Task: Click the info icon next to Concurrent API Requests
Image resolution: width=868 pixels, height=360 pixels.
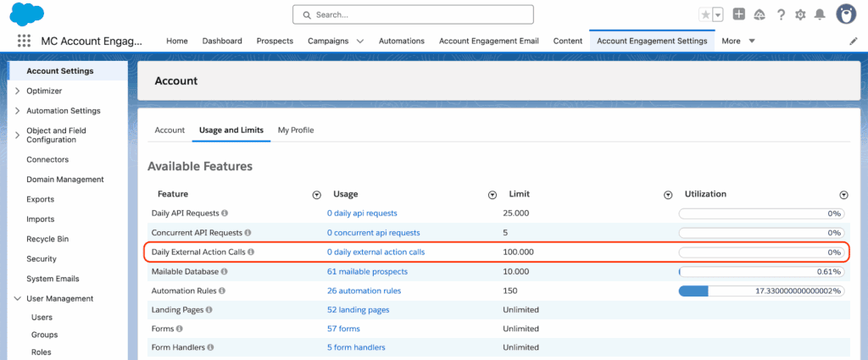Action: click(x=248, y=233)
